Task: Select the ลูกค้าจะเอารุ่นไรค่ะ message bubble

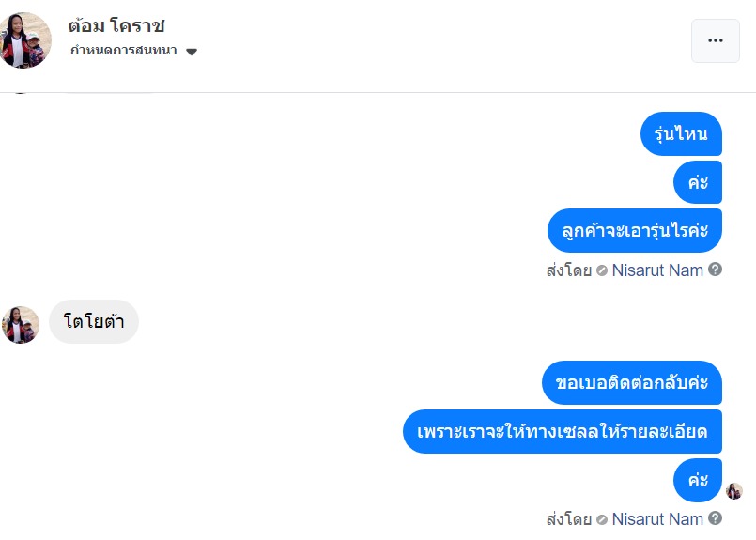Action: tap(635, 230)
